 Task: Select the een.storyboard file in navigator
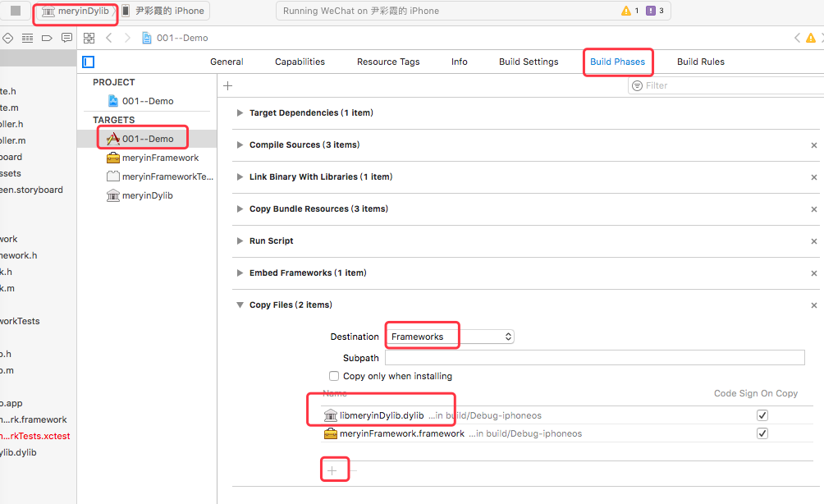tap(31, 190)
